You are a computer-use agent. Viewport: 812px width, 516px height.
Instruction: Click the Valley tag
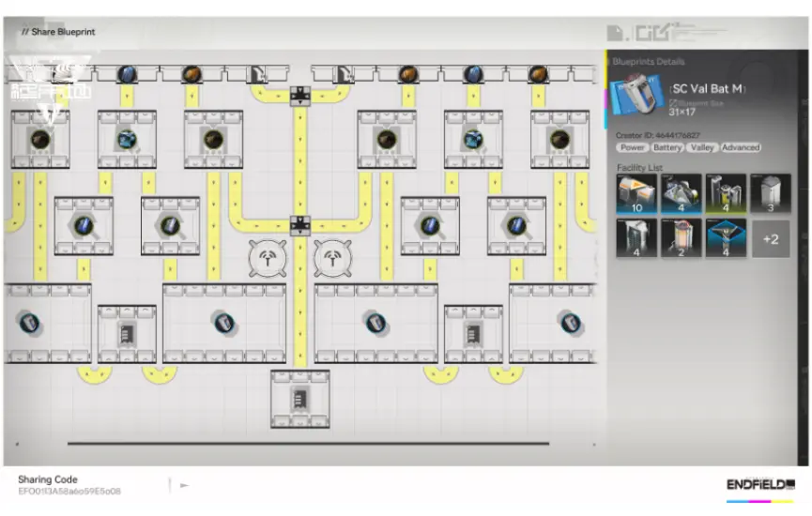point(701,147)
